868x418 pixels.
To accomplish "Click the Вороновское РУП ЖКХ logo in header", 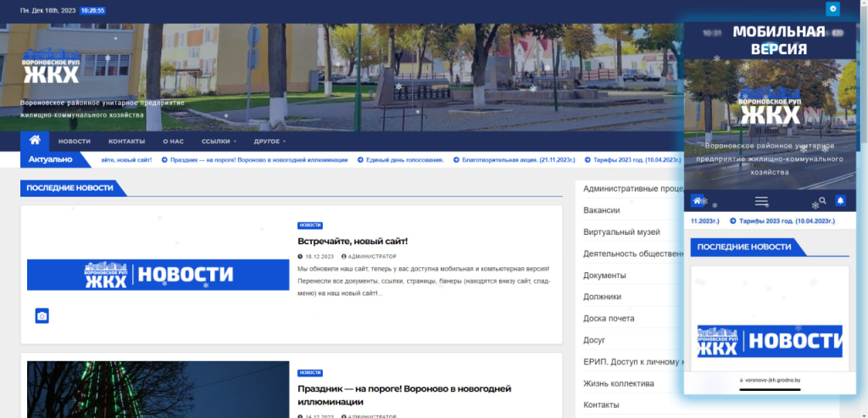I will [x=51, y=66].
